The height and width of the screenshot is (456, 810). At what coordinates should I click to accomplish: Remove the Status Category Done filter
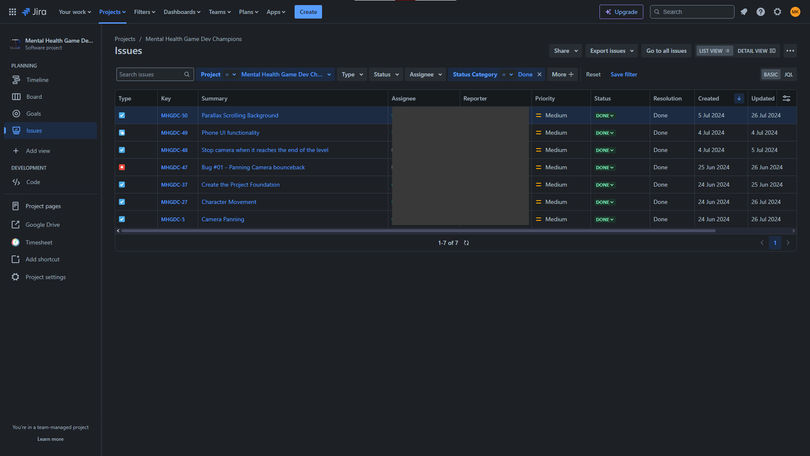pos(539,74)
